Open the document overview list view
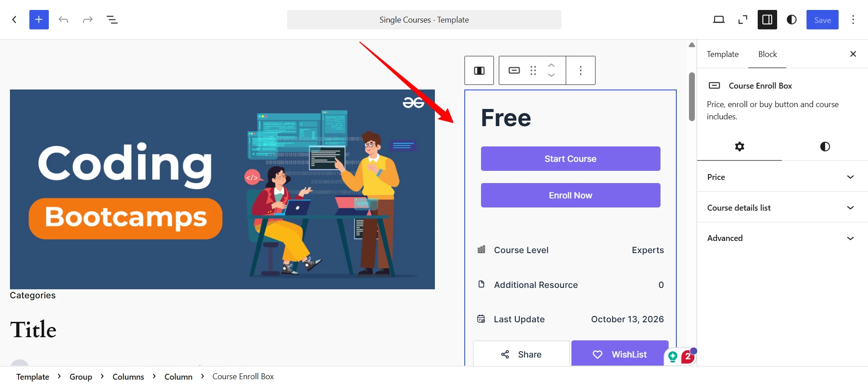Image resolution: width=868 pixels, height=386 pixels. point(112,19)
